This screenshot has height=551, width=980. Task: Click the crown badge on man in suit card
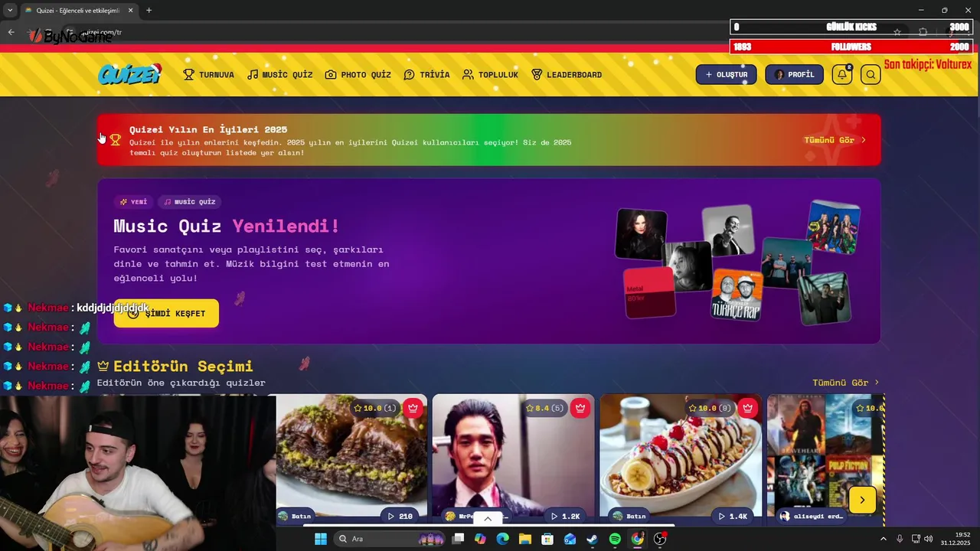(580, 408)
